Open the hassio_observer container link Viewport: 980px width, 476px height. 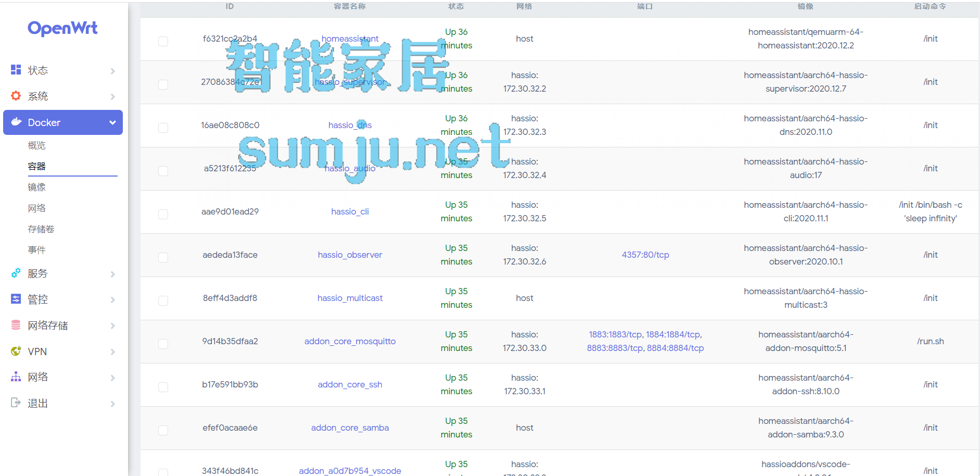(350, 255)
